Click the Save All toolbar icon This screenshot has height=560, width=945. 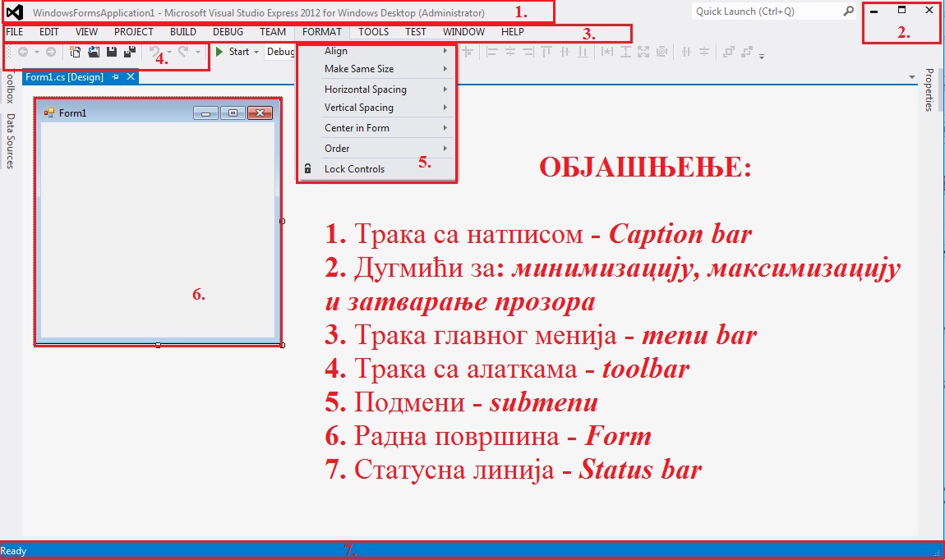(129, 52)
